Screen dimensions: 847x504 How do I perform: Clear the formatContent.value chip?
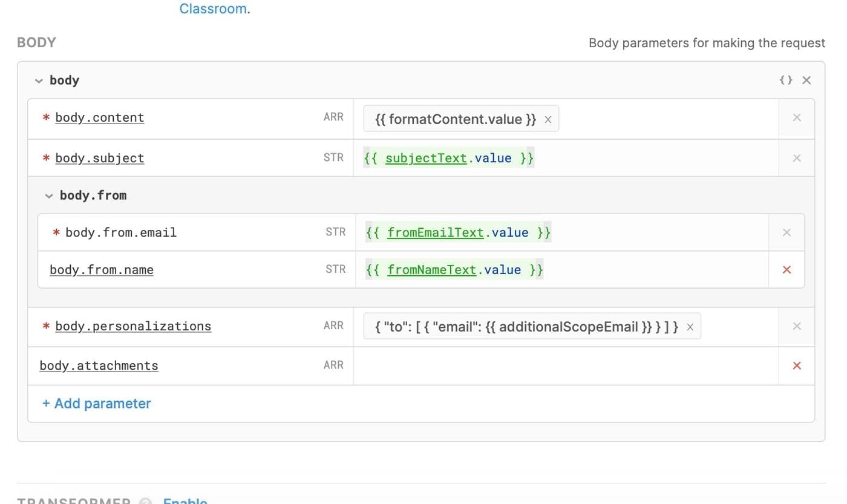coord(548,120)
